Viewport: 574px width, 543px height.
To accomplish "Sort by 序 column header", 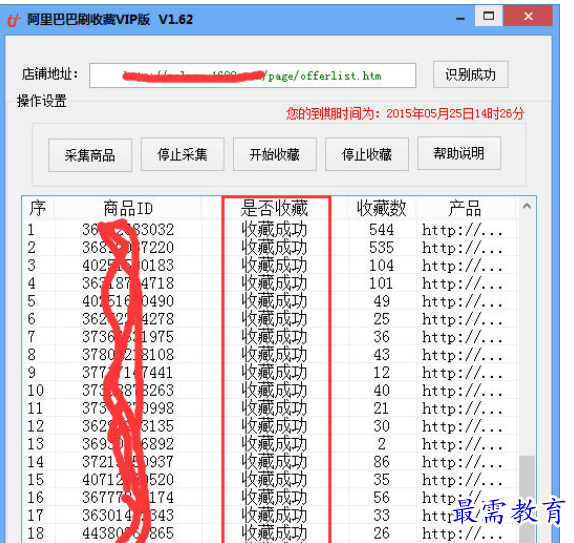I will pyautogui.click(x=38, y=208).
